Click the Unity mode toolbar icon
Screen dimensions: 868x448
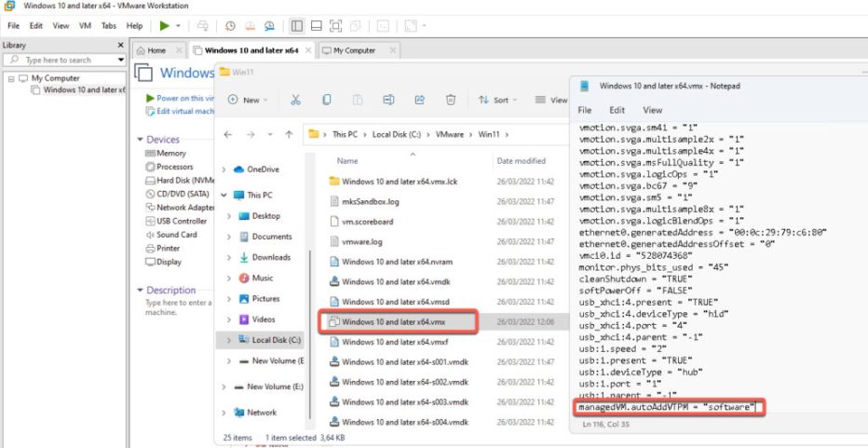tap(356, 25)
